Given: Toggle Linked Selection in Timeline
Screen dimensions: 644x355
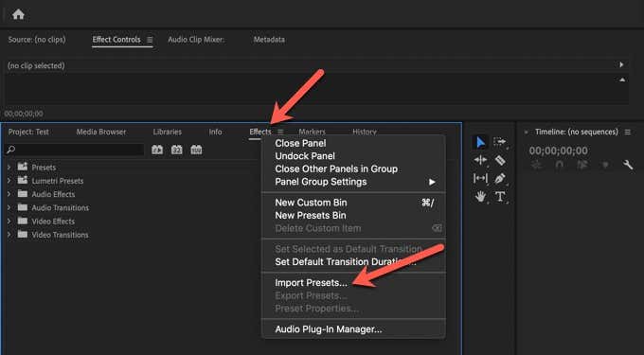Looking at the screenshot, I should (x=582, y=165).
